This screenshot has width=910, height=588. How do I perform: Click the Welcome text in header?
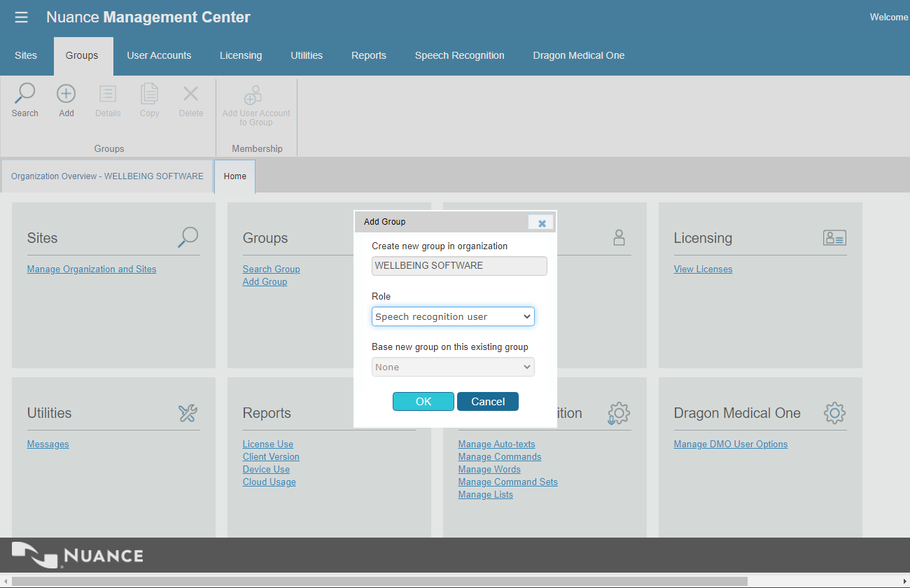889,17
